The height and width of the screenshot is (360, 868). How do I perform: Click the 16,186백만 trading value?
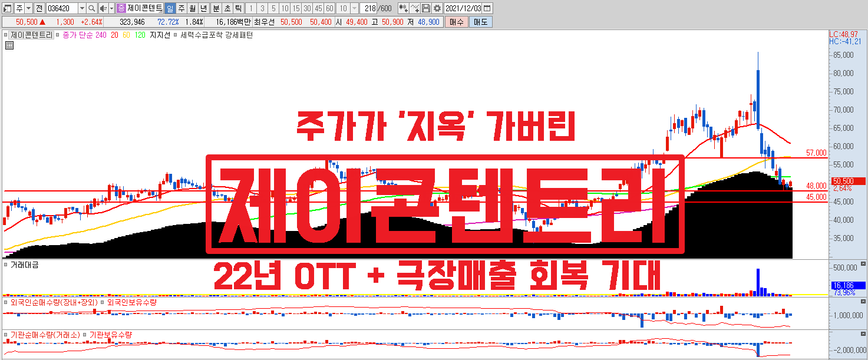(x=233, y=22)
